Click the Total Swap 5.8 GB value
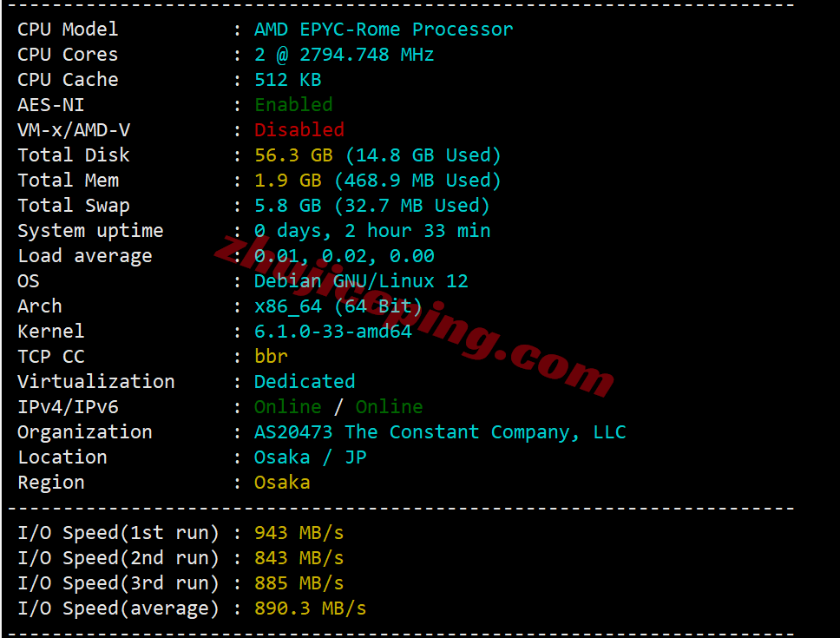Image resolution: width=840 pixels, height=638 pixels. (x=288, y=206)
